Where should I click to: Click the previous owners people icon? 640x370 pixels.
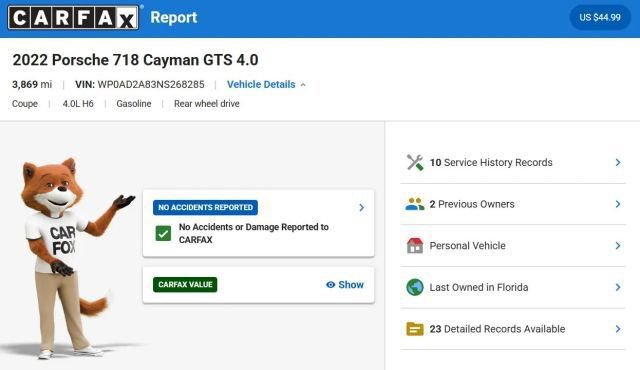point(415,204)
